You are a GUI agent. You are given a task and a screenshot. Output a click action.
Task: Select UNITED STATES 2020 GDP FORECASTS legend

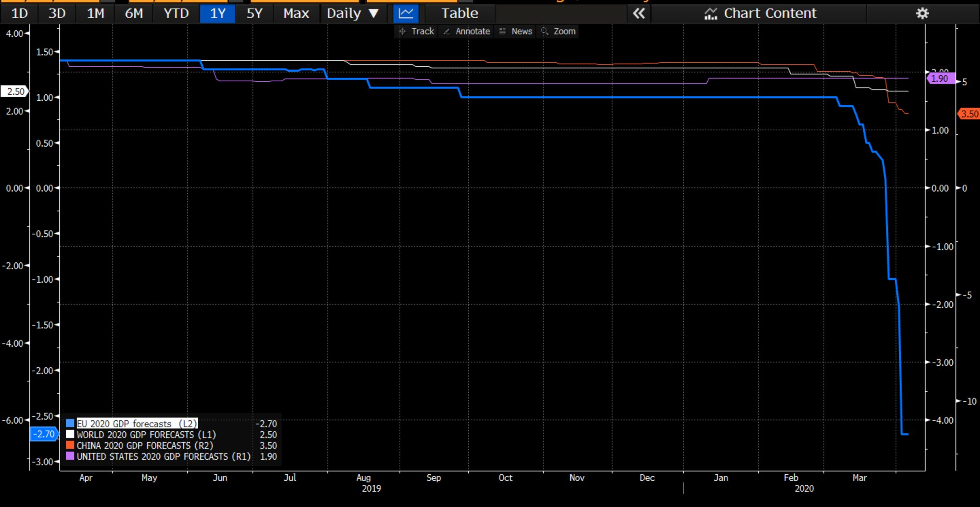pos(163,456)
